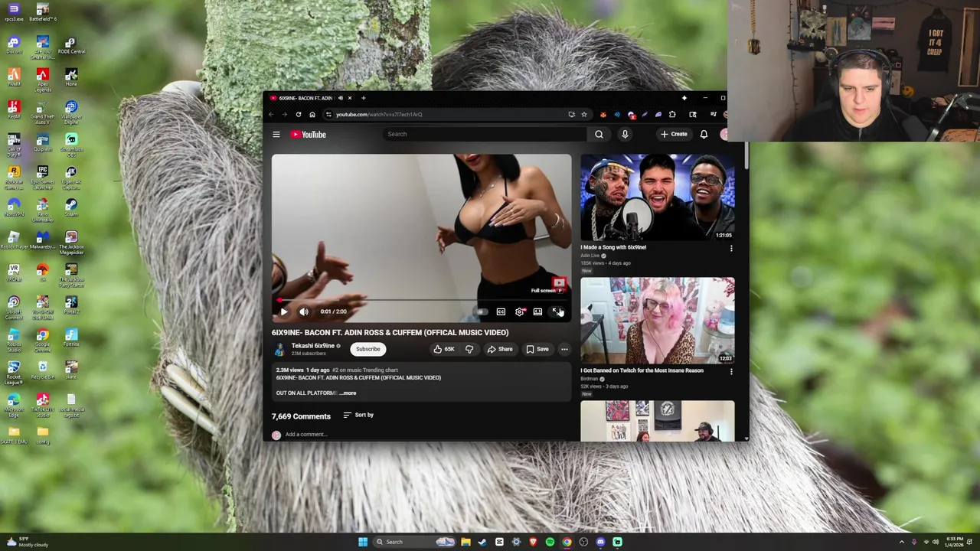Image resolution: width=980 pixels, height=551 pixels.
Task: Enter full screen on the video
Action: point(557,311)
